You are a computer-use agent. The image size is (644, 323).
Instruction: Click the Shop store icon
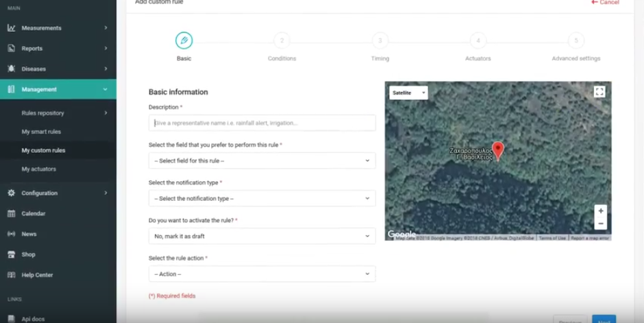12,254
